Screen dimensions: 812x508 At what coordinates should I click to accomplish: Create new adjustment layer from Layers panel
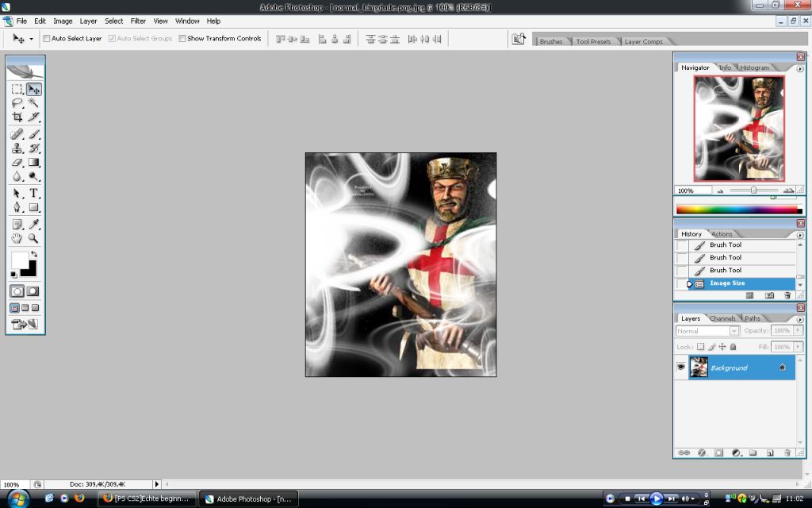pos(736,452)
